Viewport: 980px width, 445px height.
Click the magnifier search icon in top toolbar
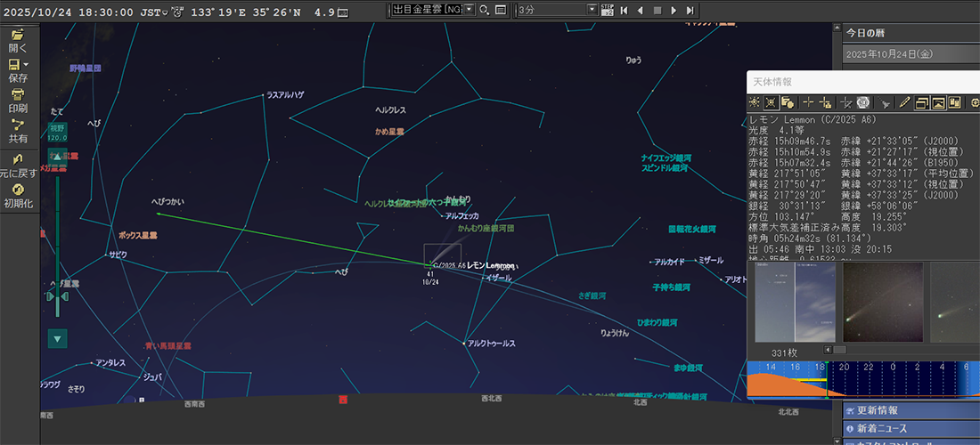pyautogui.click(x=484, y=10)
